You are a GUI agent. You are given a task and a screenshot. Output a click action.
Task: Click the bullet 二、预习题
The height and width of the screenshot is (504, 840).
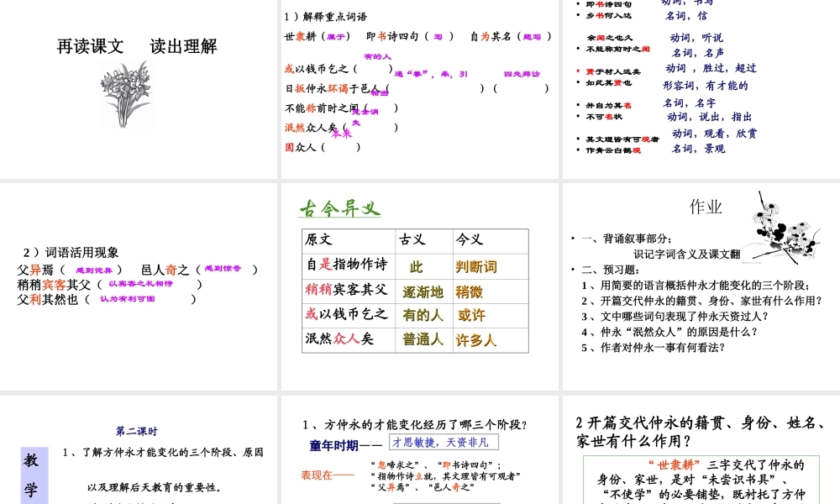(x=610, y=270)
